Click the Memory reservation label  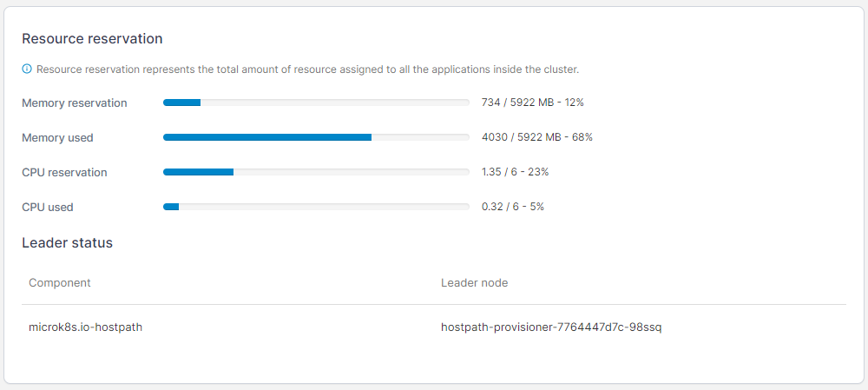[74, 103]
